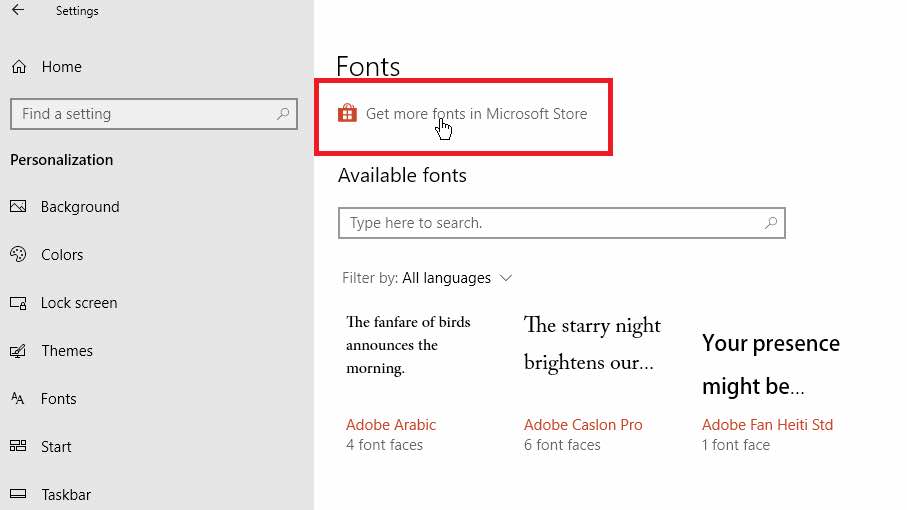Image resolution: width=907 pixels, height=510 pixels.
Task: Click the Start tiles icon
Action: point(18,446)
